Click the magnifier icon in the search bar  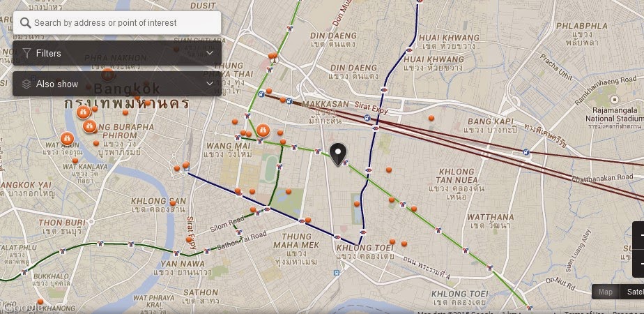tap(26, 22)
